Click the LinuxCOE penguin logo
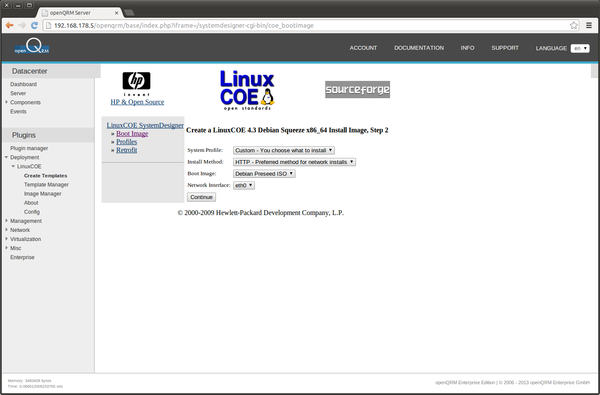 [x=247, y=90]
